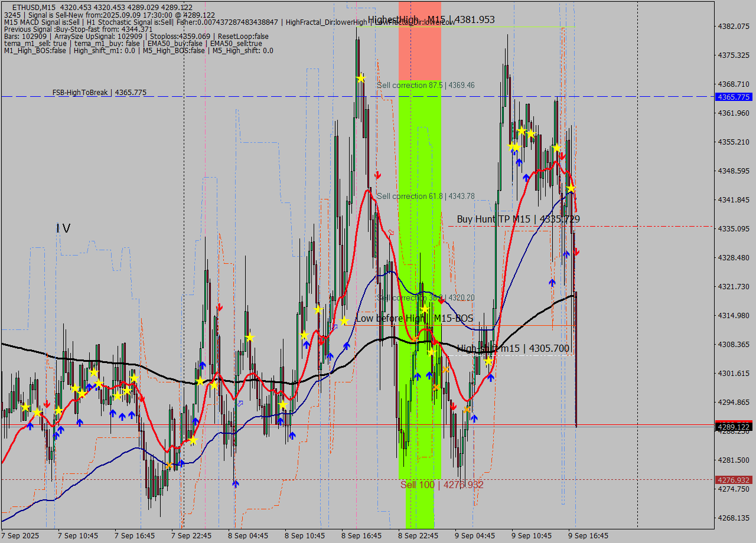Click the 8 Sep 16:45 time axis label

click(x=361, y=536)
